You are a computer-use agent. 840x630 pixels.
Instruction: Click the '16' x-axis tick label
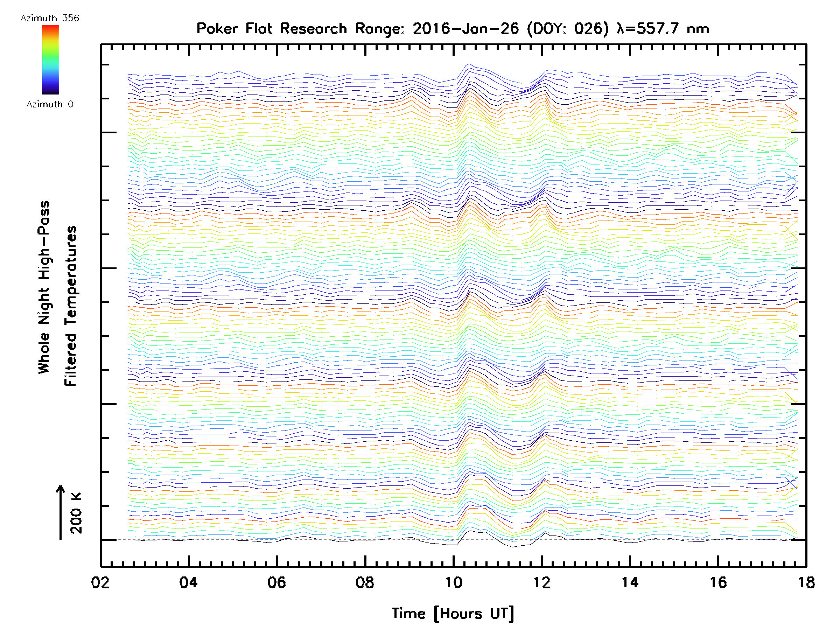pos(718,582)
